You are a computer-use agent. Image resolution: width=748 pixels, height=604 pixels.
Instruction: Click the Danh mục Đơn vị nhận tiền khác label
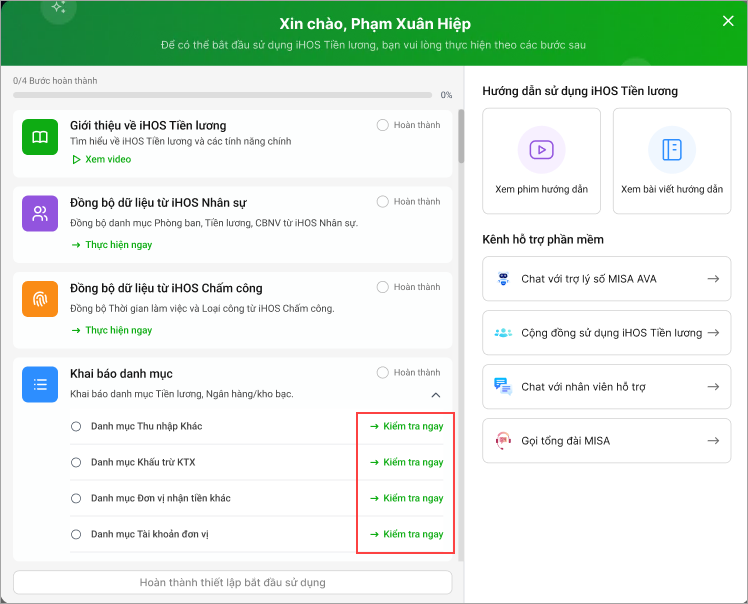pos(161,498)
